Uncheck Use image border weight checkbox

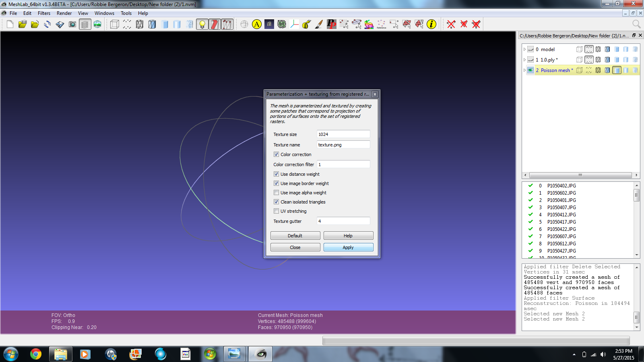pos(276,183)
